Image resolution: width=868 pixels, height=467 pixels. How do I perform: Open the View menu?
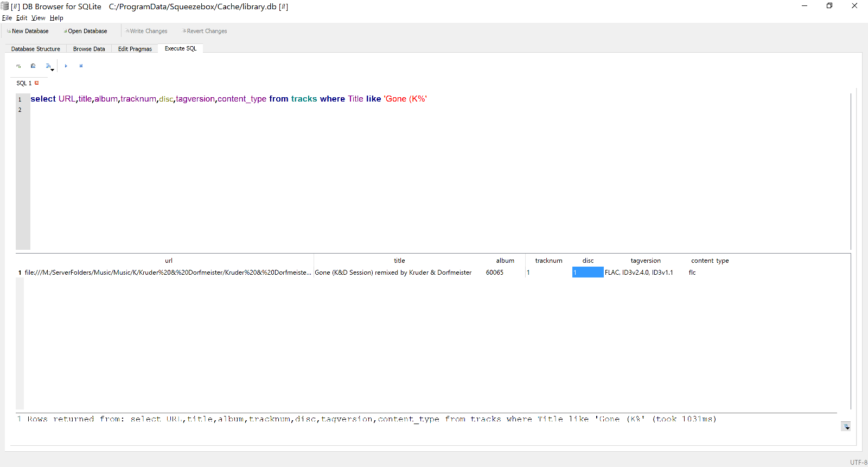38,18
